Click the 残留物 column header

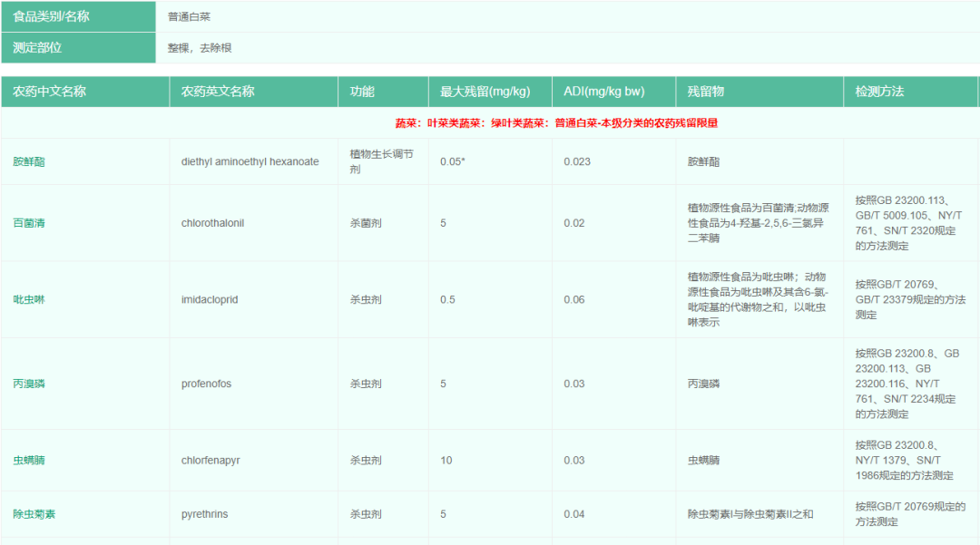[x=760, y=92]
